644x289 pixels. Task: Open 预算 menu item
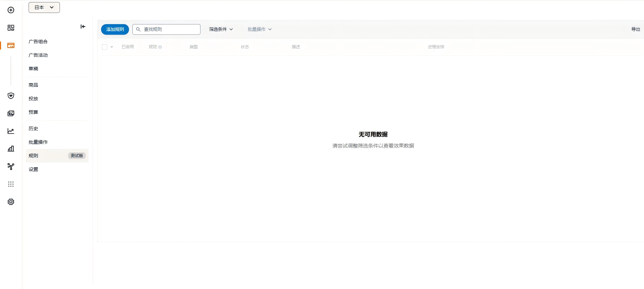tap(33, 112)
